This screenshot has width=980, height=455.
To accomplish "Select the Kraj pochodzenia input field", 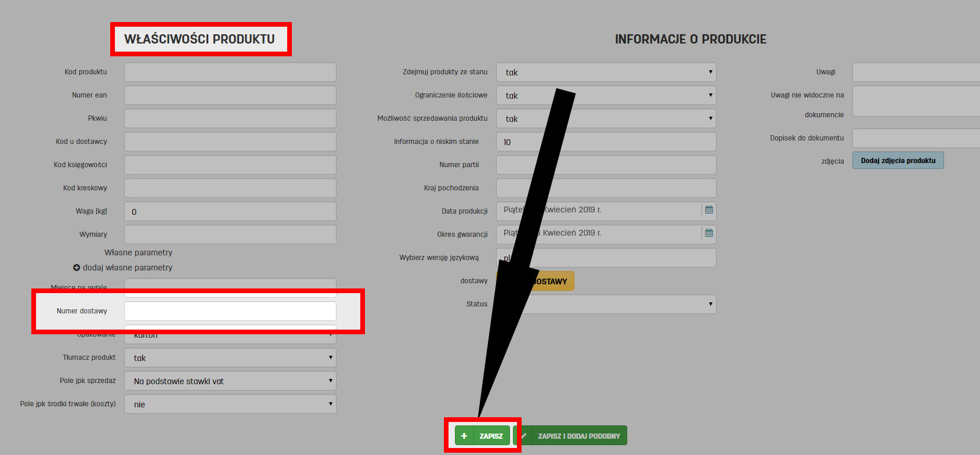I will [x=606, y=188].
